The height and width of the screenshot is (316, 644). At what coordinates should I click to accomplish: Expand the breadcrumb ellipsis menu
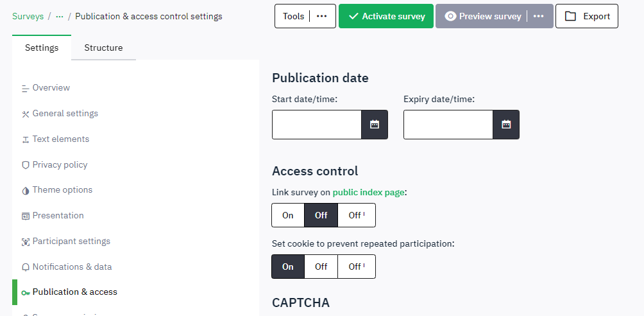tap(60, 16)
